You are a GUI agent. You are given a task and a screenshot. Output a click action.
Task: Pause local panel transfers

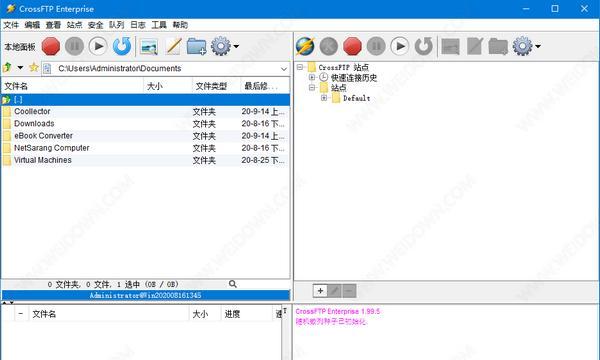pos(74,46)
